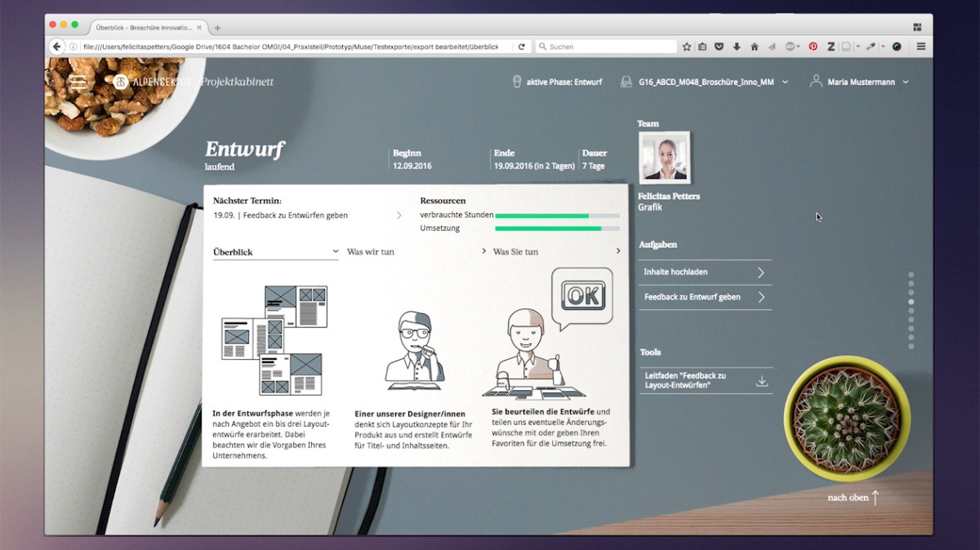Jump to the first section dot

point(911,275)
